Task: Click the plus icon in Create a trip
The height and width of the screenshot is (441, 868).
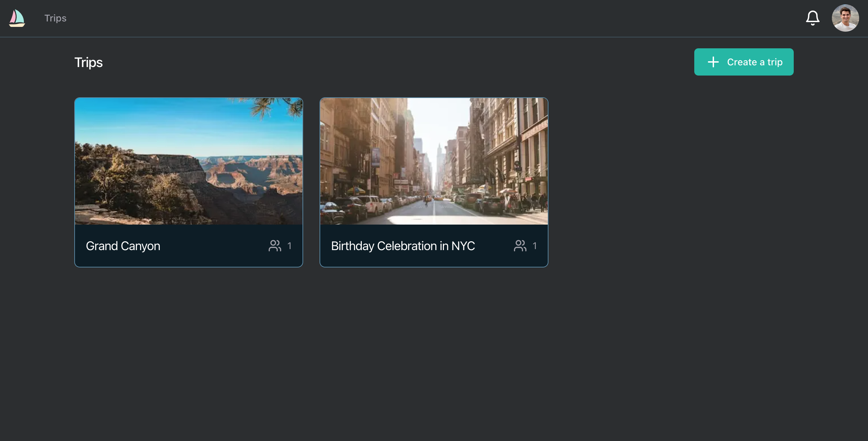Action: click(713, 62)
